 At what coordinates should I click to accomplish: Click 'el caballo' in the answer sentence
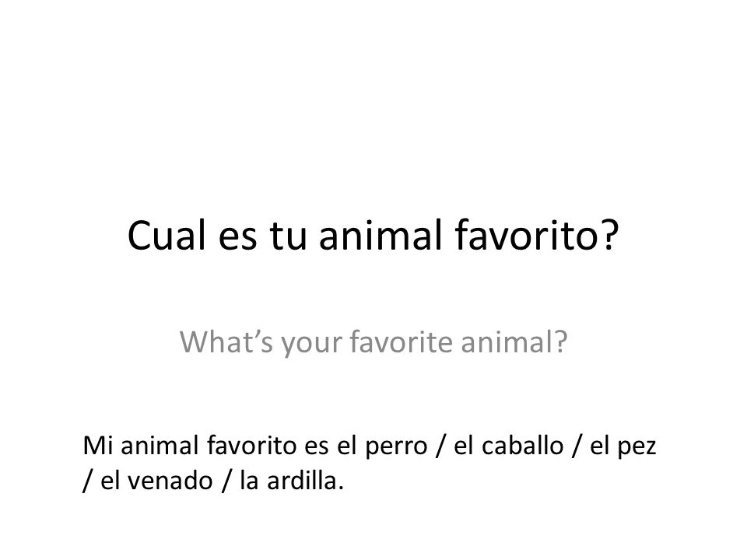508,446
